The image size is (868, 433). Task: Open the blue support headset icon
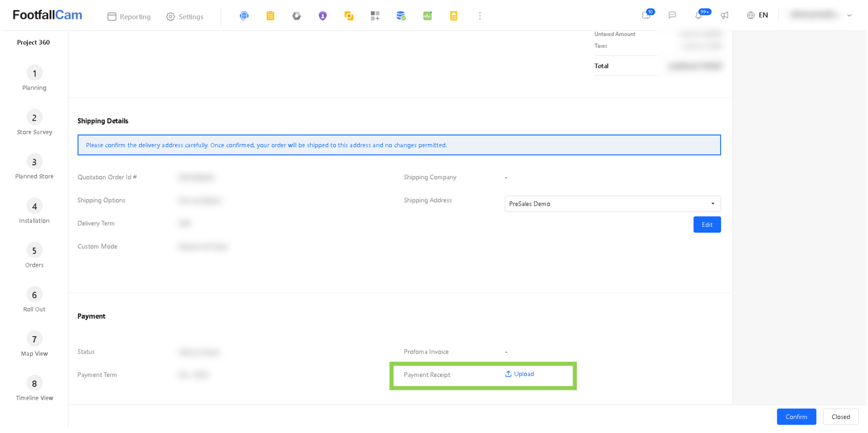tap(244, 16)
